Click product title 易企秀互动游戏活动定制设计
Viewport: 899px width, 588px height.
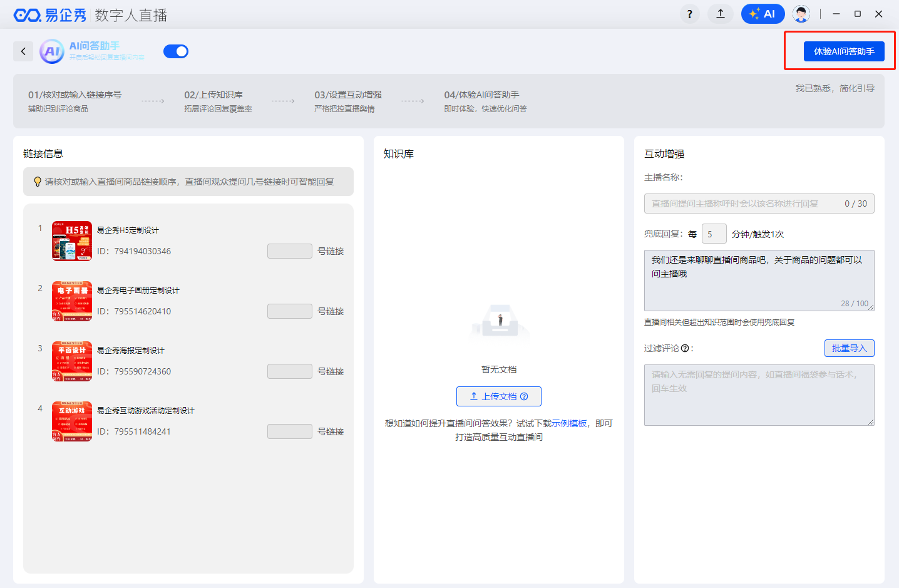[145, 411]
